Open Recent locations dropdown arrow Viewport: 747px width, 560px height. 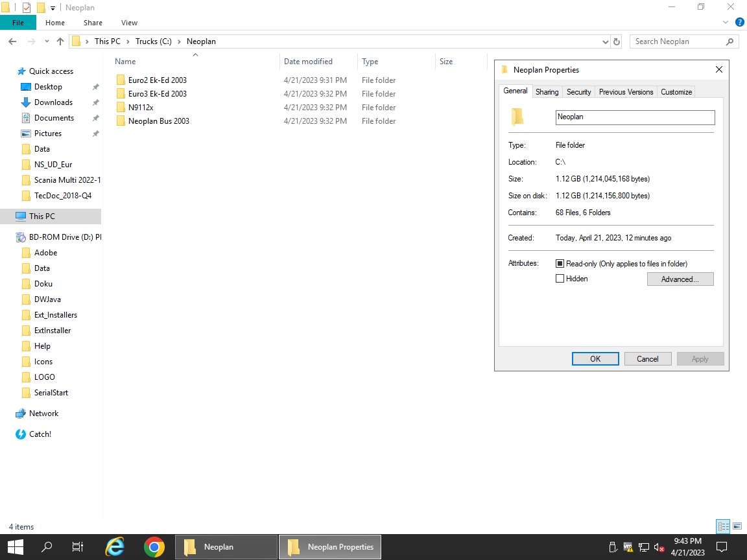click(47, 41)
